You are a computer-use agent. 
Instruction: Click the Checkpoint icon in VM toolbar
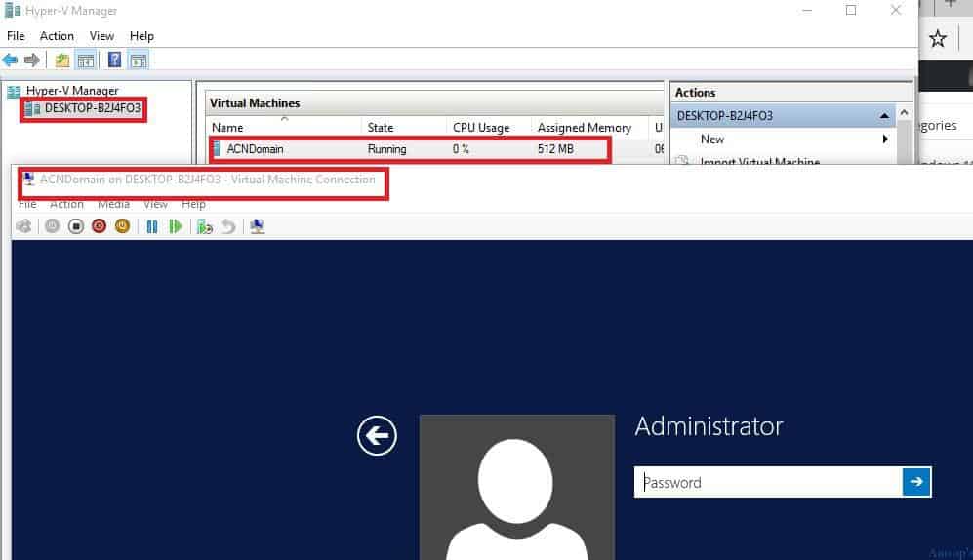click(x=205, y=226)
